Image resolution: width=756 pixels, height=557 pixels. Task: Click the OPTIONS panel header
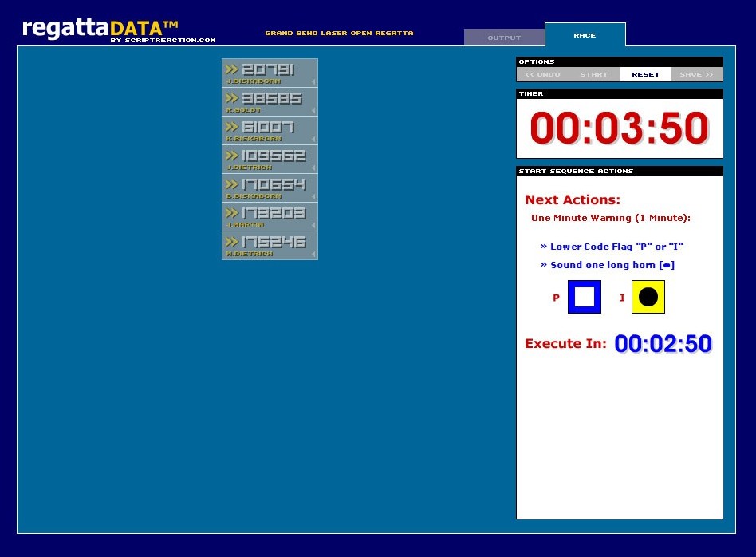point(620,61)
